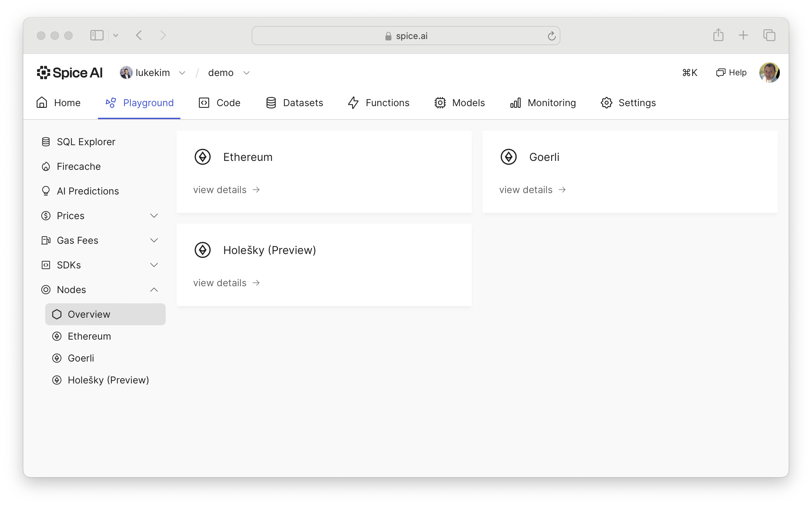812x506 pixels.
Task: Click the Safari sidebar toggle icon
Action: click(x=97, y=35)
